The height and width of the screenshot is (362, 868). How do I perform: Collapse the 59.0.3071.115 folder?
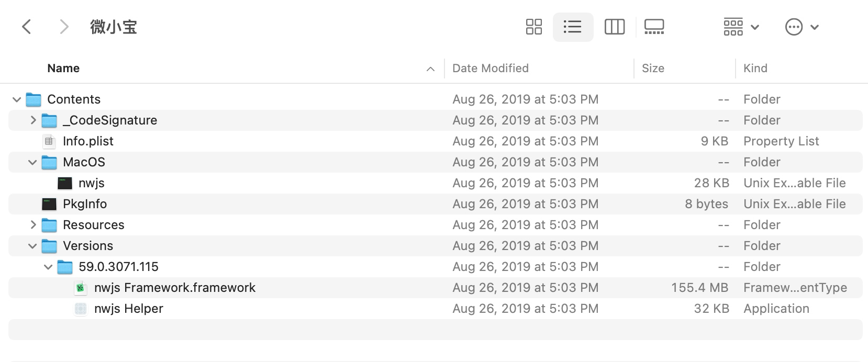tap(48, 267)
